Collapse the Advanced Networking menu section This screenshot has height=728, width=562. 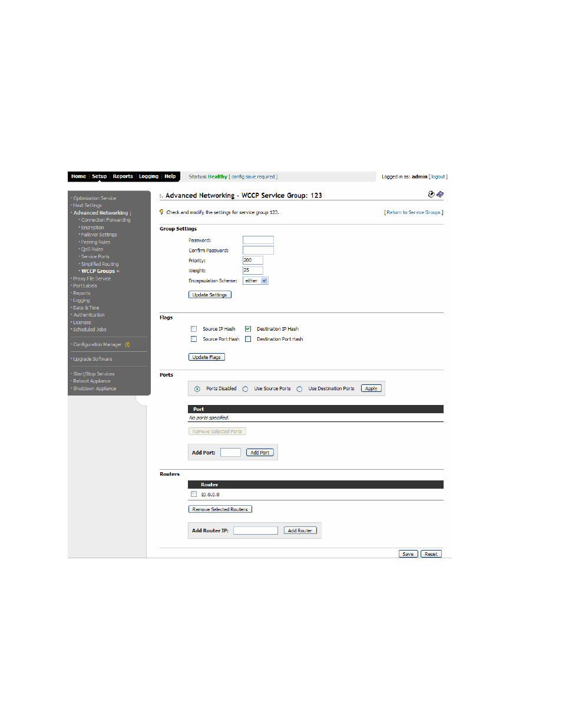102,213
